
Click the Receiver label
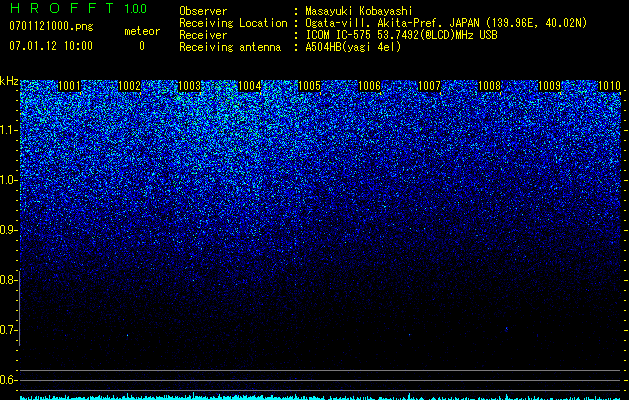(203, 35)
